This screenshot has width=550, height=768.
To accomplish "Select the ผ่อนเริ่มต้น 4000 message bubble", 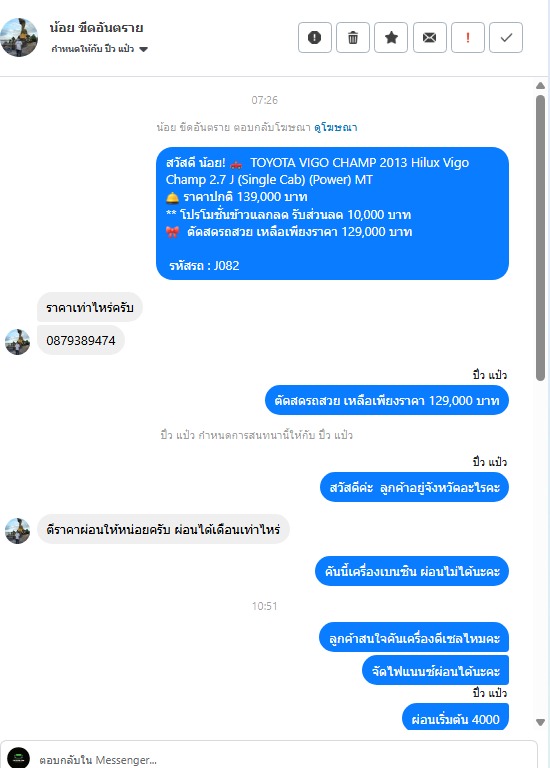I will click(x=455, y=718).
